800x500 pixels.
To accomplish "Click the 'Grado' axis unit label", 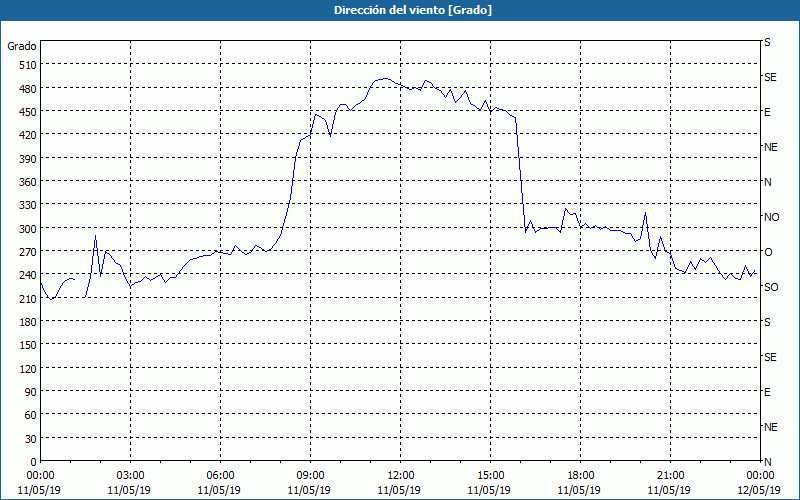I will [22, 46].
